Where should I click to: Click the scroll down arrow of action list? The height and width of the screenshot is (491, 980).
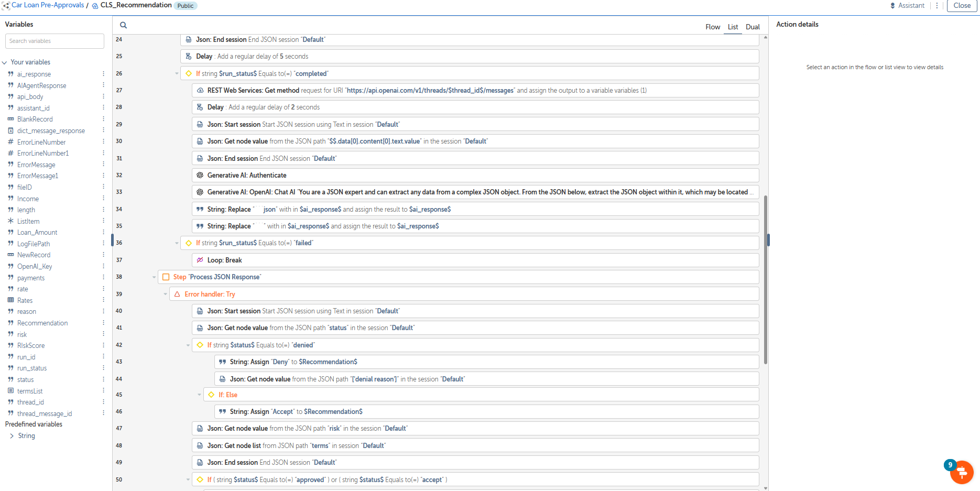tap(766, 488)
